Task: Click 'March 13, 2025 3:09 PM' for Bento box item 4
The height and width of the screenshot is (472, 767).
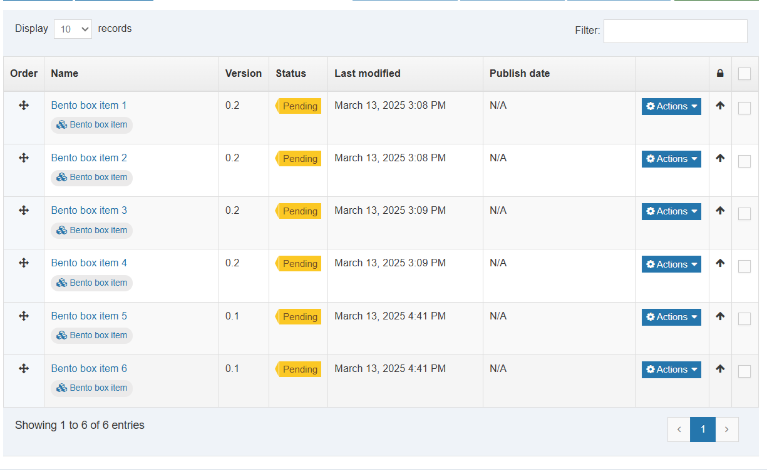Action: [390, 263]
